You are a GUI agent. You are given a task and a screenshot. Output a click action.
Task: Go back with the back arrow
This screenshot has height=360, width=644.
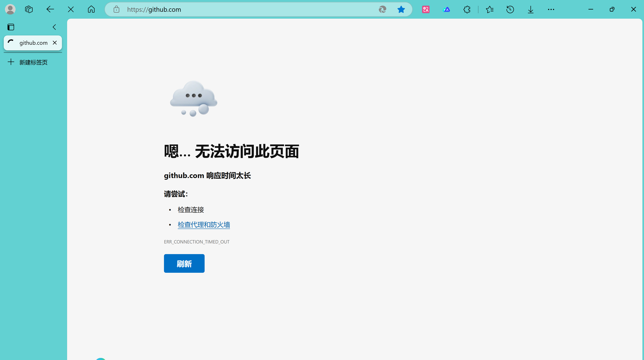[50, 10]
